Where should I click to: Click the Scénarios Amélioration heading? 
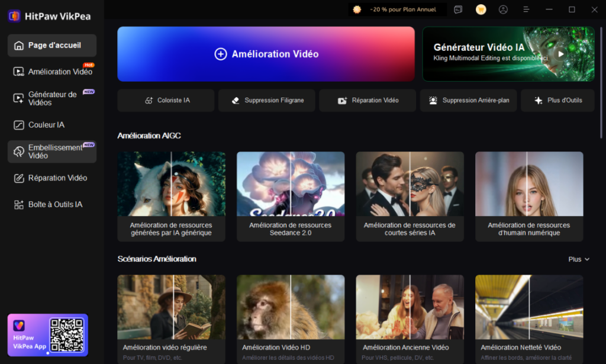(x=157, y=259)
